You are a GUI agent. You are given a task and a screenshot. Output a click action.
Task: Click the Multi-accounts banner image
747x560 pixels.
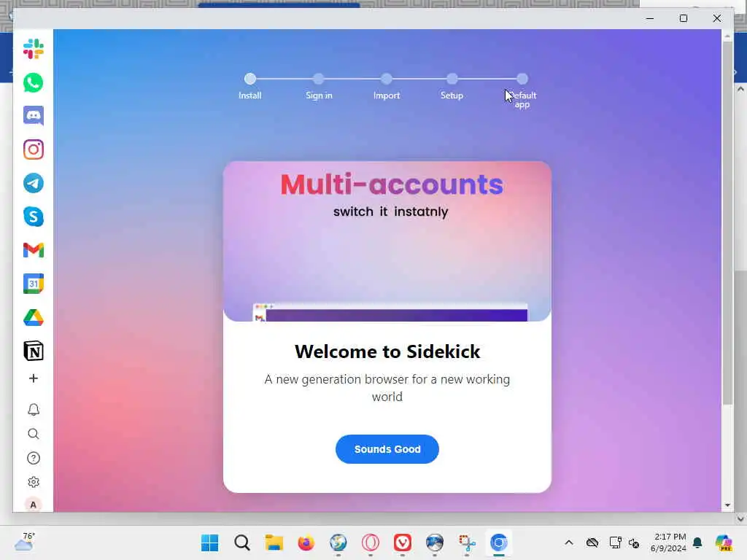pyautogui.click(x=387, y=241)
